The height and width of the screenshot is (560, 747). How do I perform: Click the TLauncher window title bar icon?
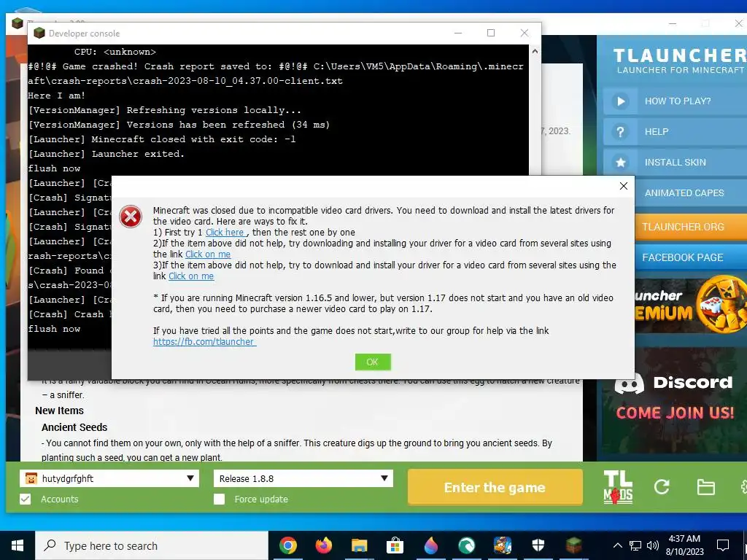[x=18, y=23]
